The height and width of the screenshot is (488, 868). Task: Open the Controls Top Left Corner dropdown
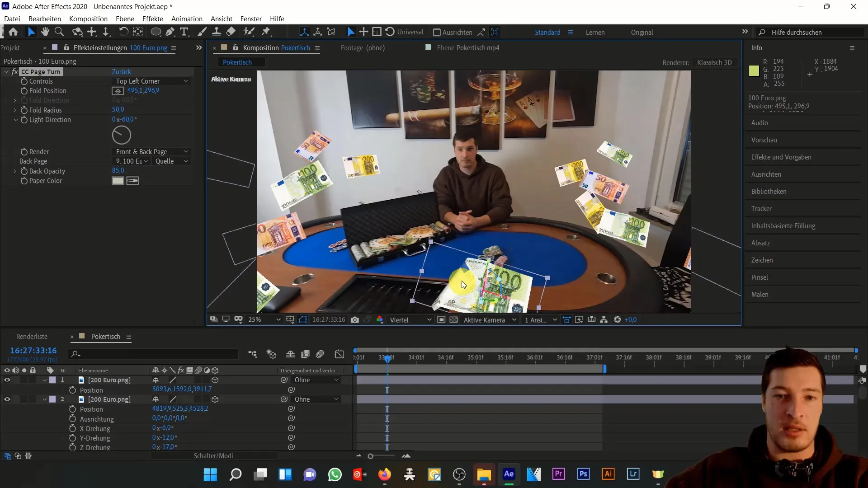point(151,81)
